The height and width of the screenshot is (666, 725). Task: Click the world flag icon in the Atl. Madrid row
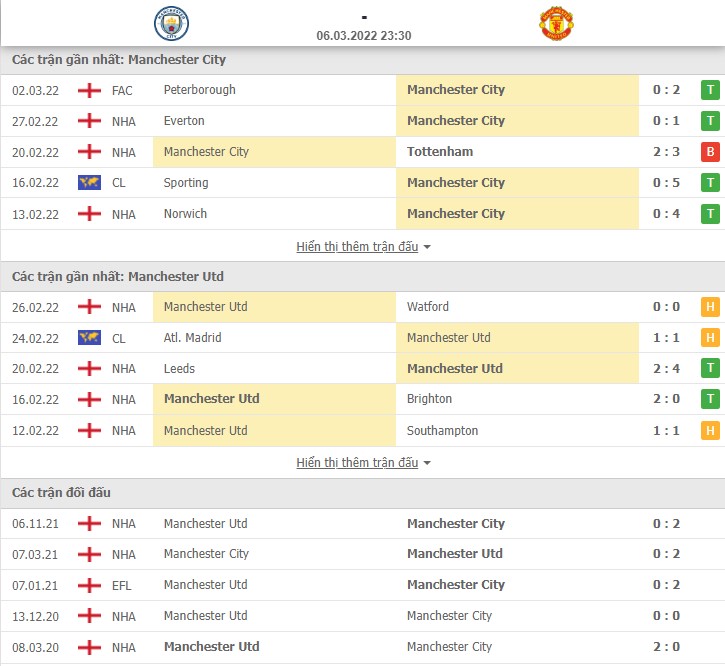click(x=89, y=338)
